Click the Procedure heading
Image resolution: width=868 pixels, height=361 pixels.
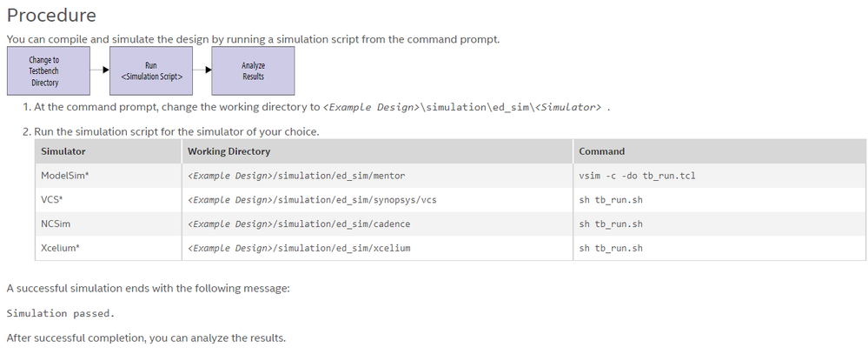click(x=51, y=16)
